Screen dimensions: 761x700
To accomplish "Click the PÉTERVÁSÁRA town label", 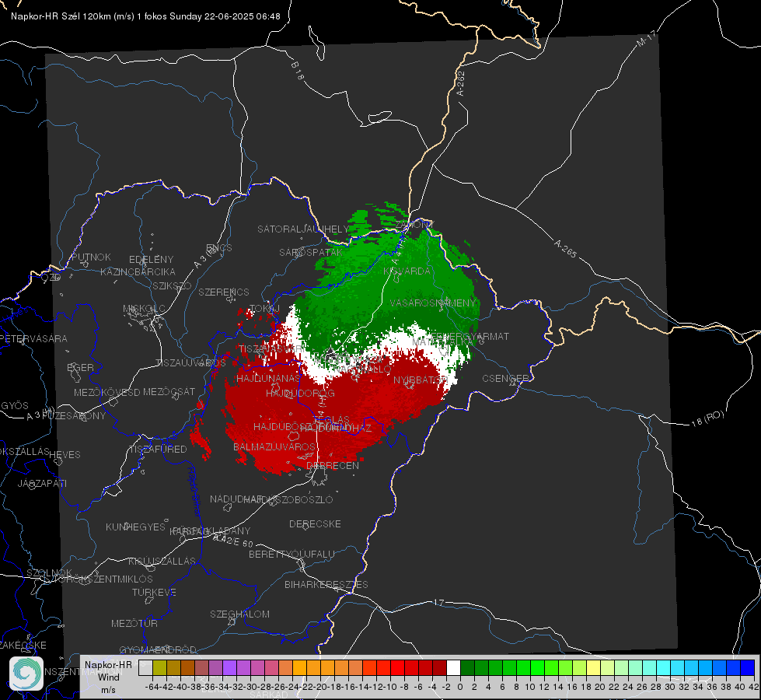I will 33,338.
